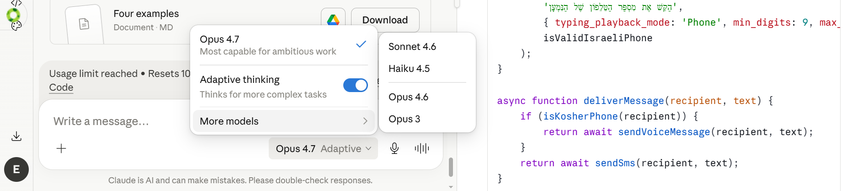Click the code brackets icon in sidebar

[x=16, y=3]
